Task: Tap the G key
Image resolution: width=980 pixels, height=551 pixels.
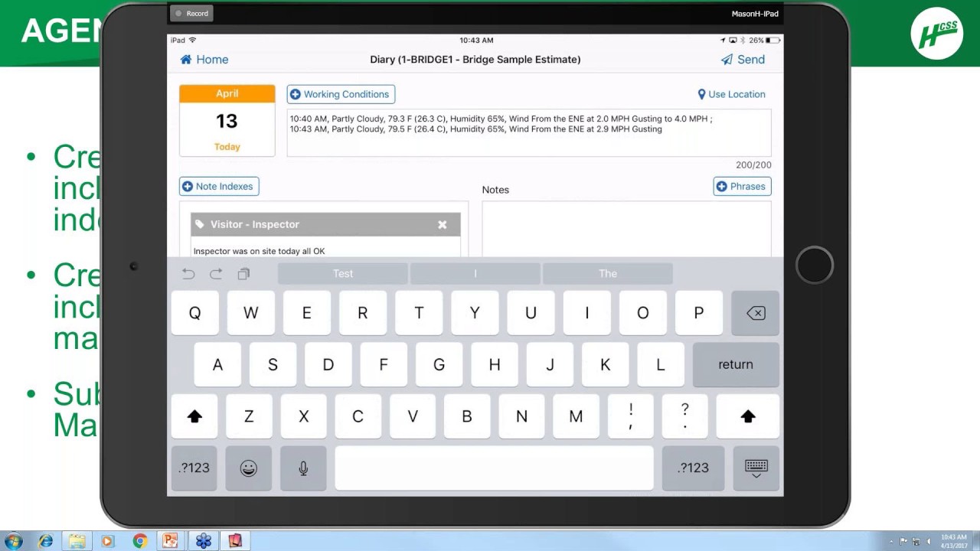Action: 439,364
